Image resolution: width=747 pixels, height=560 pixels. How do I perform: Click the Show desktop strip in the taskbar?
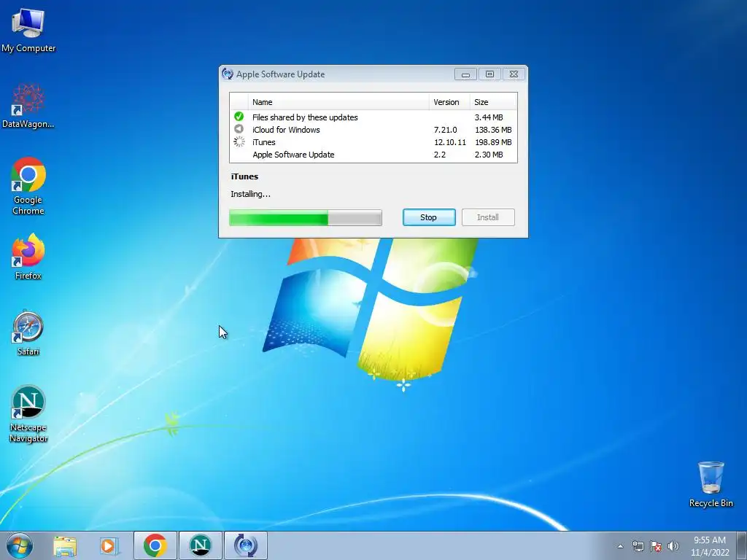point(743,545)
